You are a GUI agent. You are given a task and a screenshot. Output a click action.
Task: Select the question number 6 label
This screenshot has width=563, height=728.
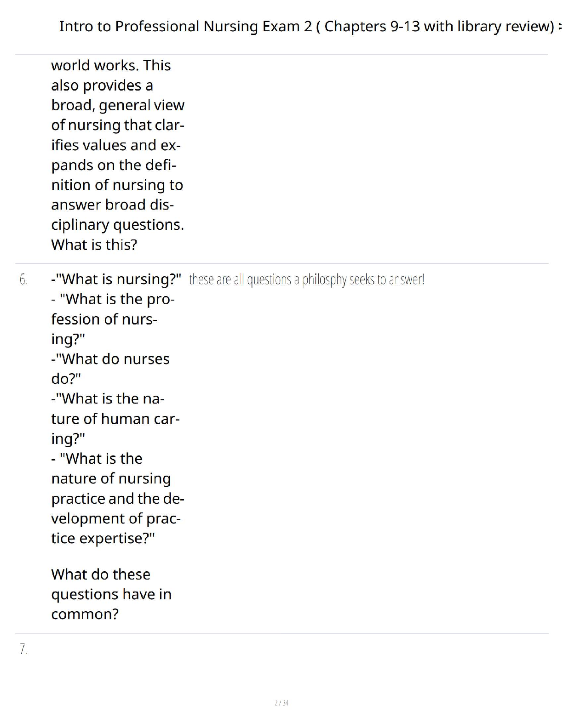23,279
